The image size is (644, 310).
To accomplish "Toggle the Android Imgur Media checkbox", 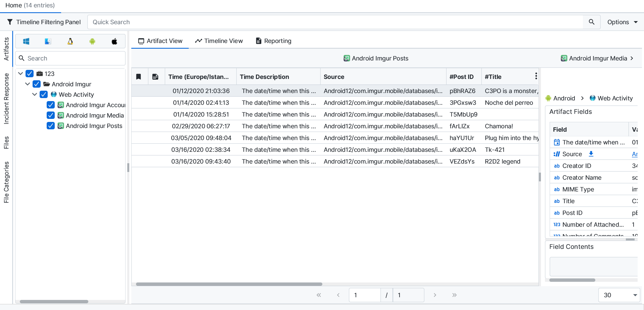I will point(51,115).
